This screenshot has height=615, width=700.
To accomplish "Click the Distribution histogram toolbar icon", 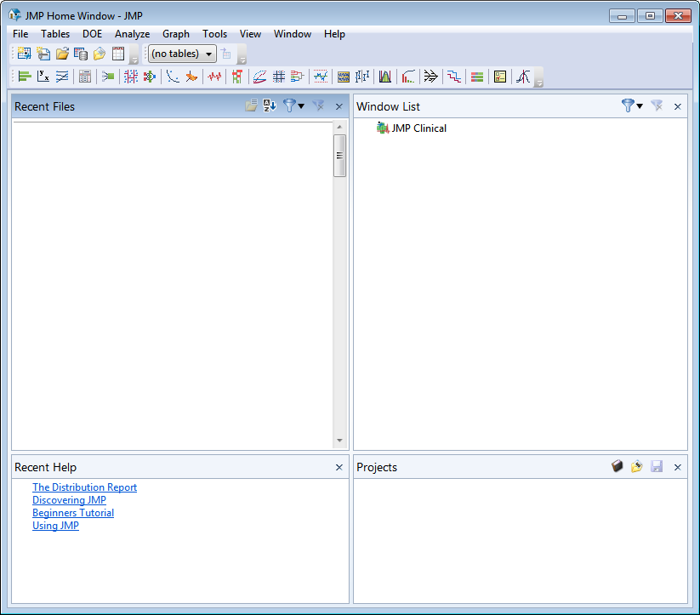I will coord(25,77).
